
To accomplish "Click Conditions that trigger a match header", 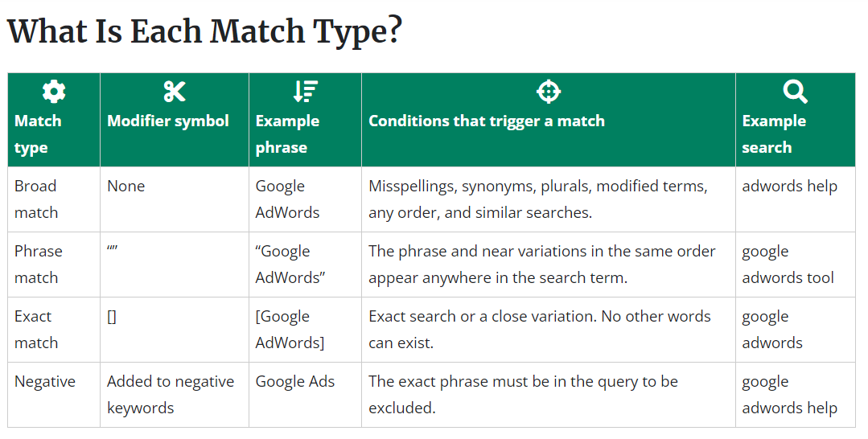I will point(487,121).
